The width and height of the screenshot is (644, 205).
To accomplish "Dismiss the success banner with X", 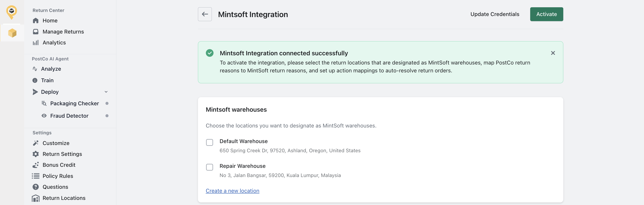I will pyautogui.click(x=553, y=53).
